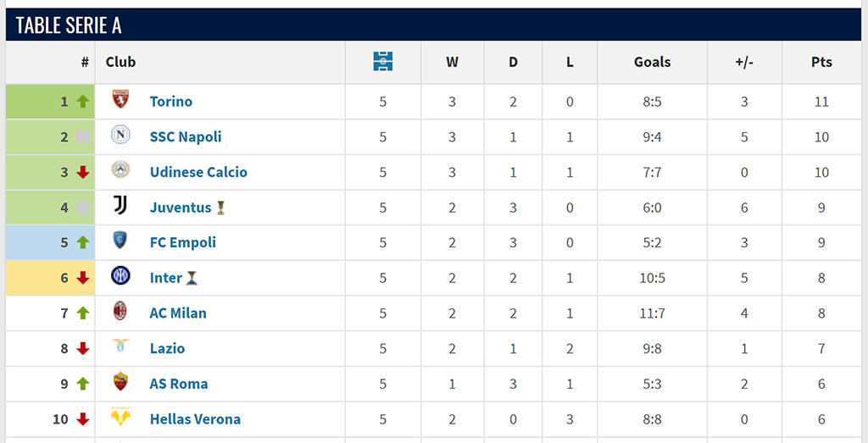The height and width of the screenshot is (443, 868).
Task: Click the cup icon beside Inter
Action: point(192,278)
